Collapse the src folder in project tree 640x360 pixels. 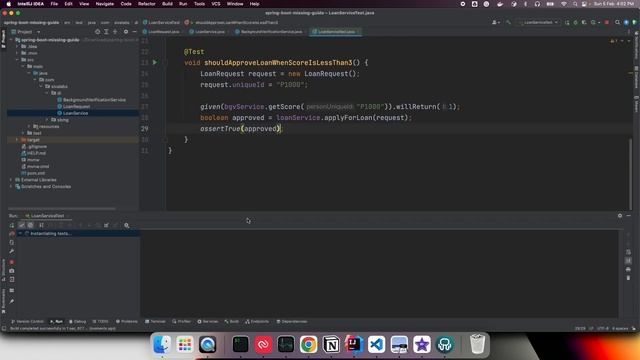pos(17,60)
